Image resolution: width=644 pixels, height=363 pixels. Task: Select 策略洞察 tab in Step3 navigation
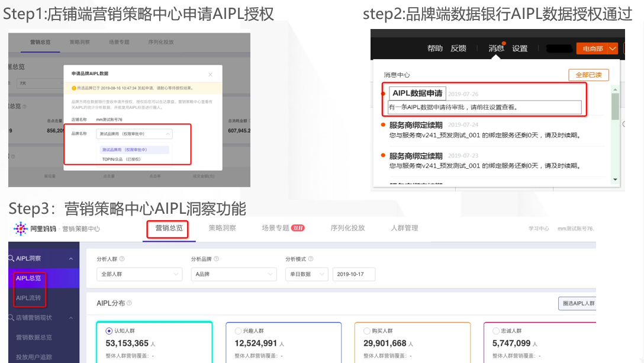[222, 228]
